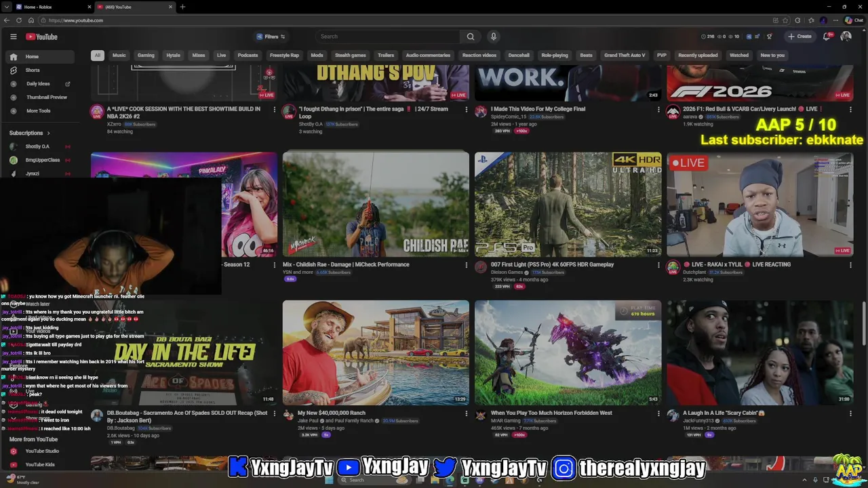
Task: Click the YouTube search field
Action: [x=387, y=37]
